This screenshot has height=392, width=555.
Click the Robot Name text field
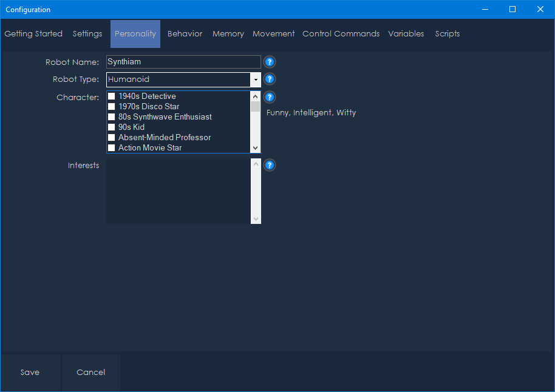[183, 62]
